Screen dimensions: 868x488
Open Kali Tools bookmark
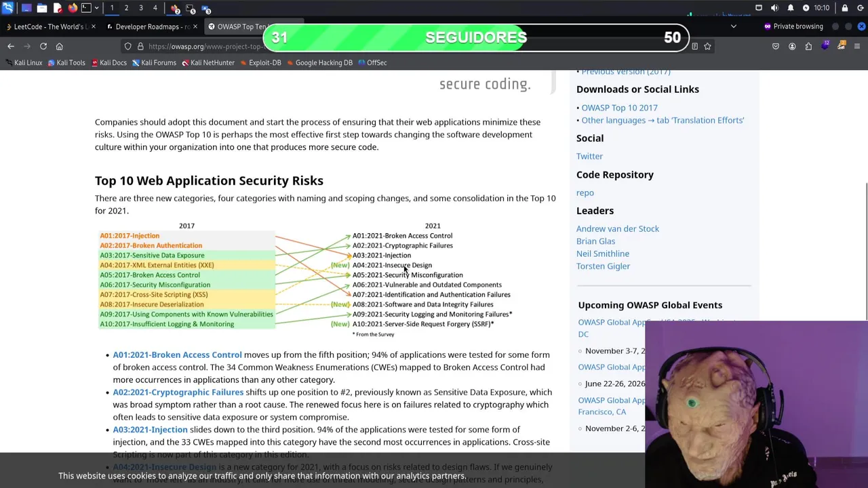tap(66, 62)
